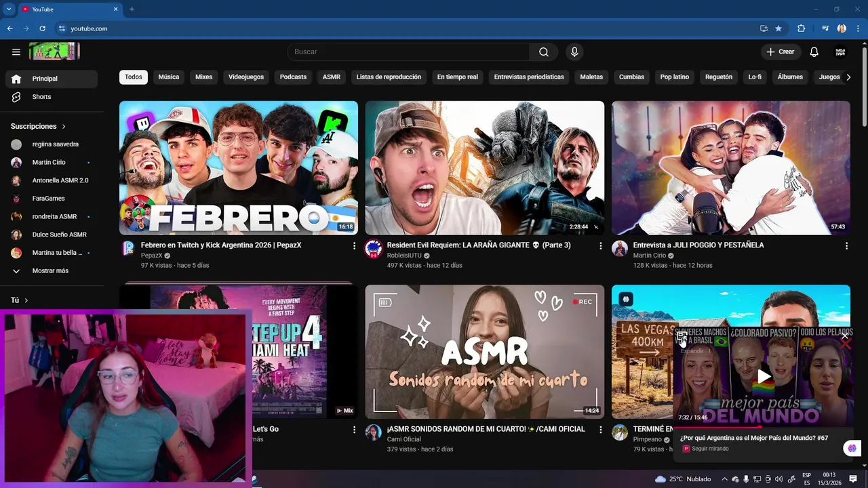868x488 pixels.
Task: Reload the page with browser refresh
Action: pos(42,28)
